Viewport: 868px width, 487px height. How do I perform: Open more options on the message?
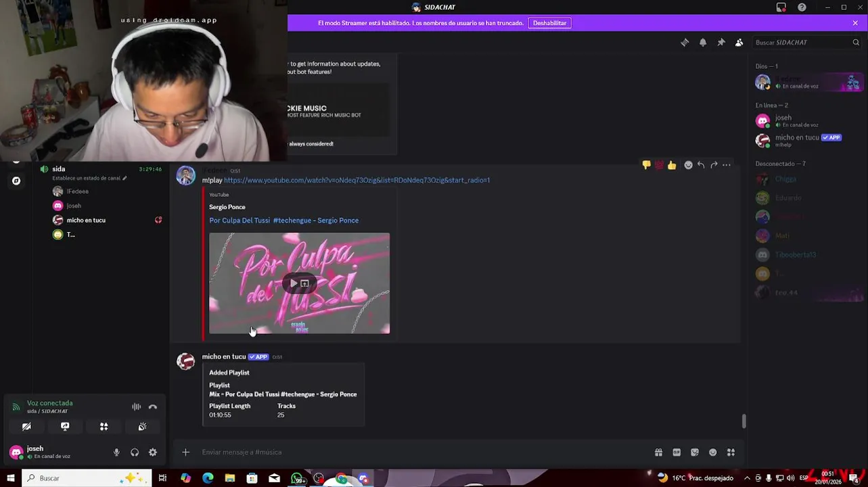tap(727, 165)
